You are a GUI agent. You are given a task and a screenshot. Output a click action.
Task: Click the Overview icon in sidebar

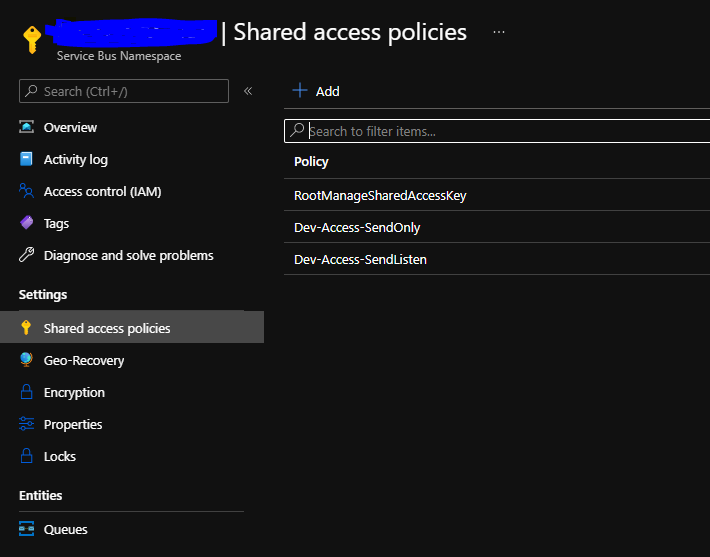[x=27, y=128]
